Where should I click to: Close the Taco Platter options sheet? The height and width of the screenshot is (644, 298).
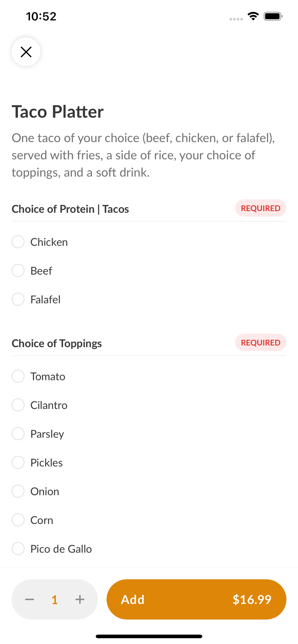tap(26, 52)
